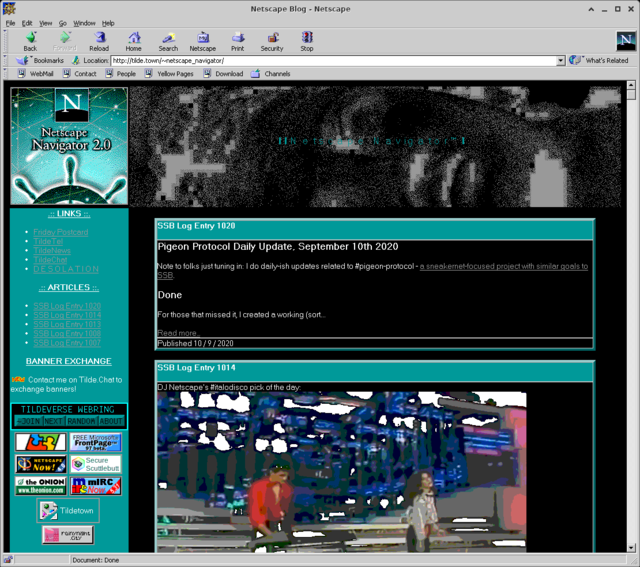
Task: Click JOIN in Tildeverse Webring
Action: click(x=28, y=421)
